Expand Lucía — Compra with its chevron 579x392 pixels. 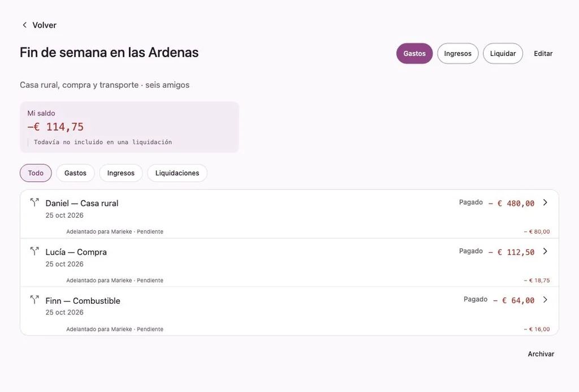545,251
